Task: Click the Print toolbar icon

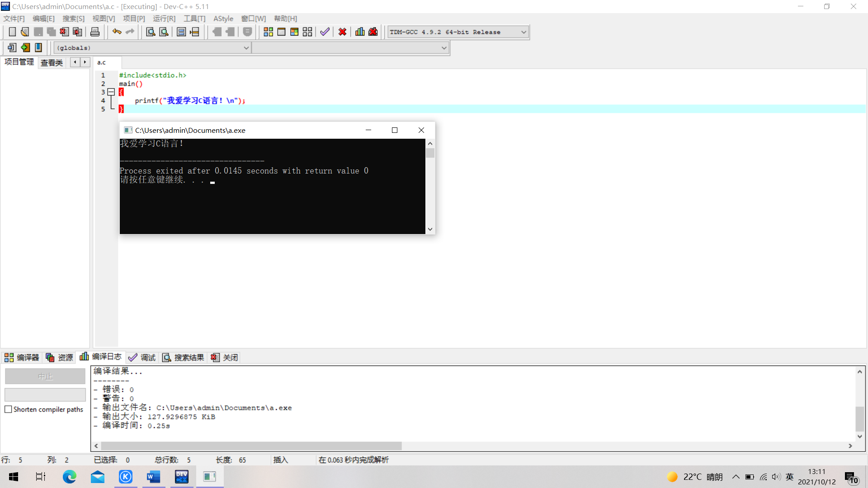Action: tap(95, 32)
